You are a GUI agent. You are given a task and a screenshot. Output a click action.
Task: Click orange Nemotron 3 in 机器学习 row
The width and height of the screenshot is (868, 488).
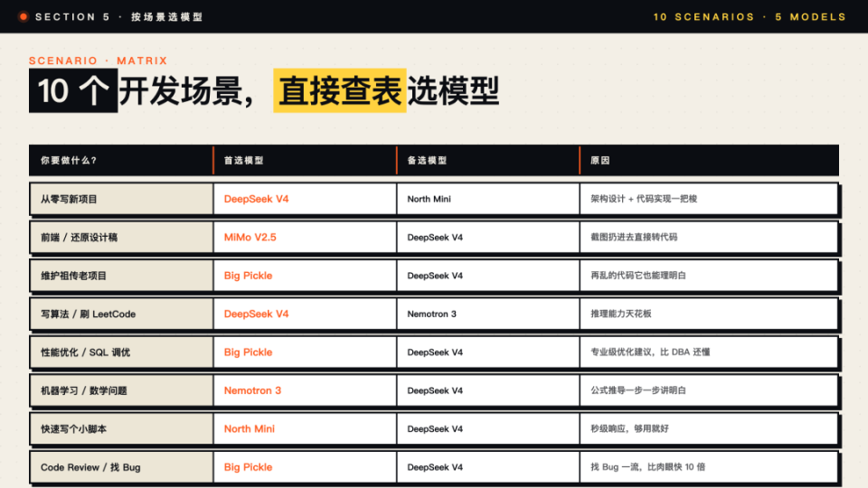pyautogui.click(x=252, y=390)
